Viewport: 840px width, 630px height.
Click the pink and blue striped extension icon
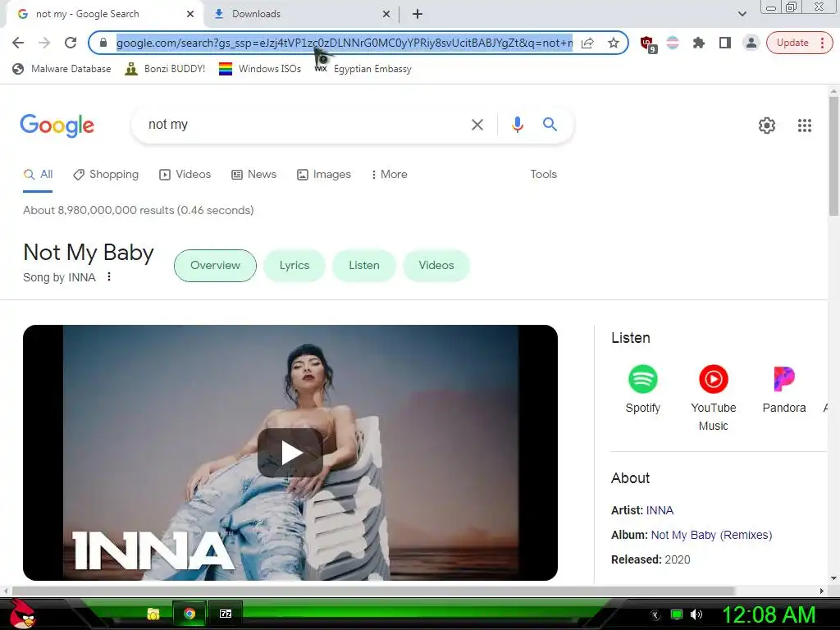(673, 43)
